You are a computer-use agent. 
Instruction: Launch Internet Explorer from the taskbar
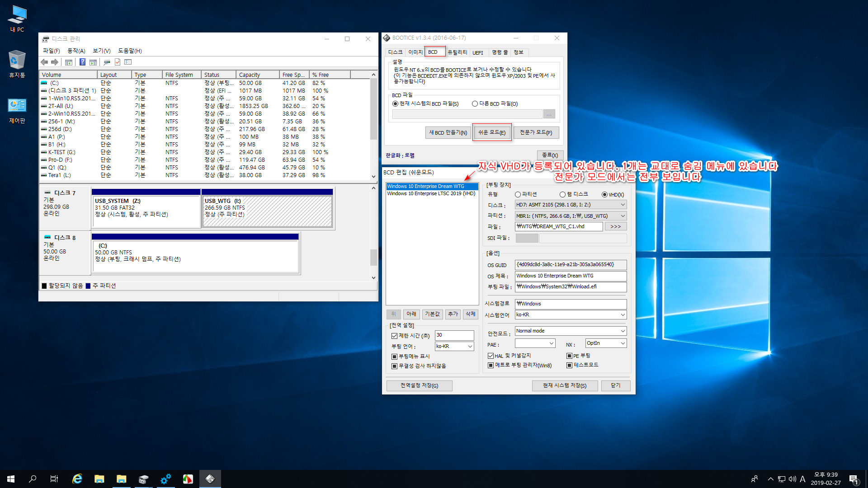pos(77,479)
